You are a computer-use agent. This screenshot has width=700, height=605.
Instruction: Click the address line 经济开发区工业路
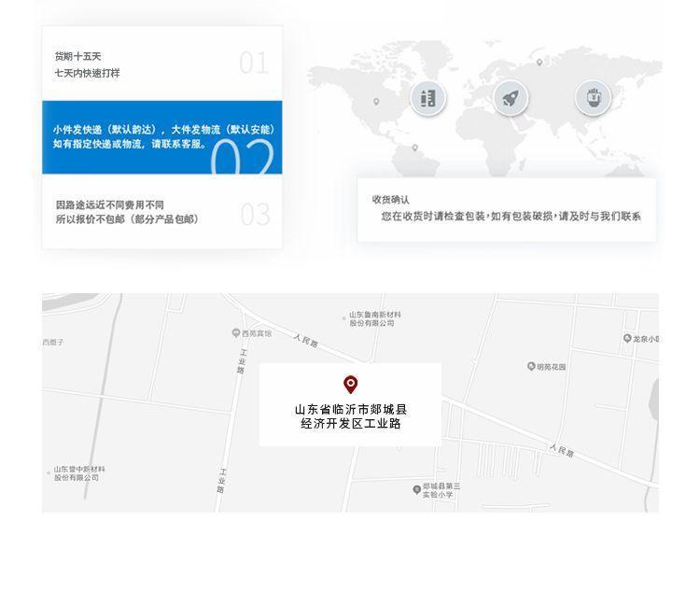(x=350, y=424)
